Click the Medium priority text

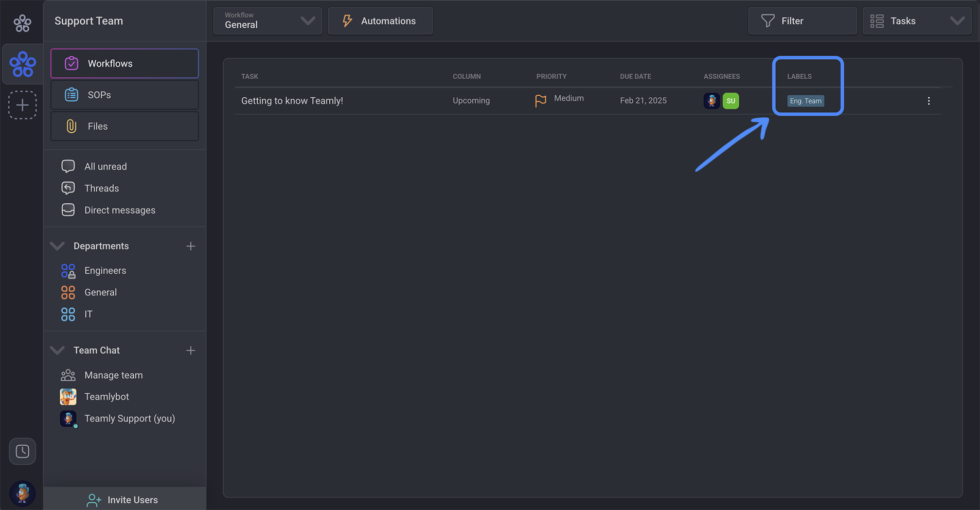(569, 98)
